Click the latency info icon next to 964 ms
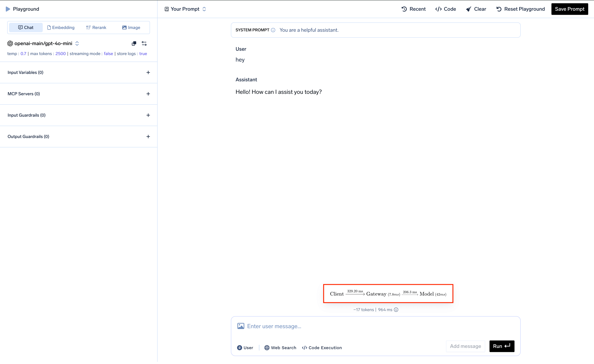 (x=396, y=310)
